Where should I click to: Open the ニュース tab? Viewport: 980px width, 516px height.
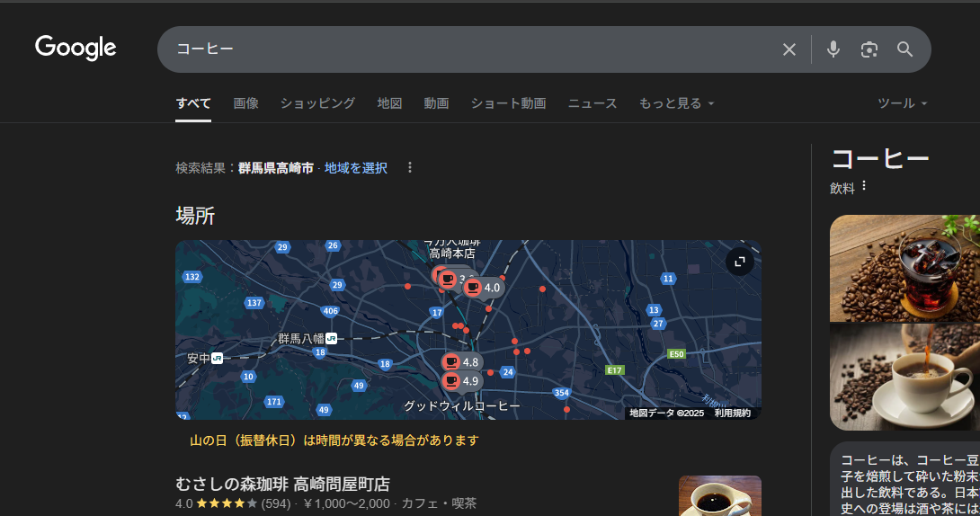pyautogui.click(x=592, y=103)
